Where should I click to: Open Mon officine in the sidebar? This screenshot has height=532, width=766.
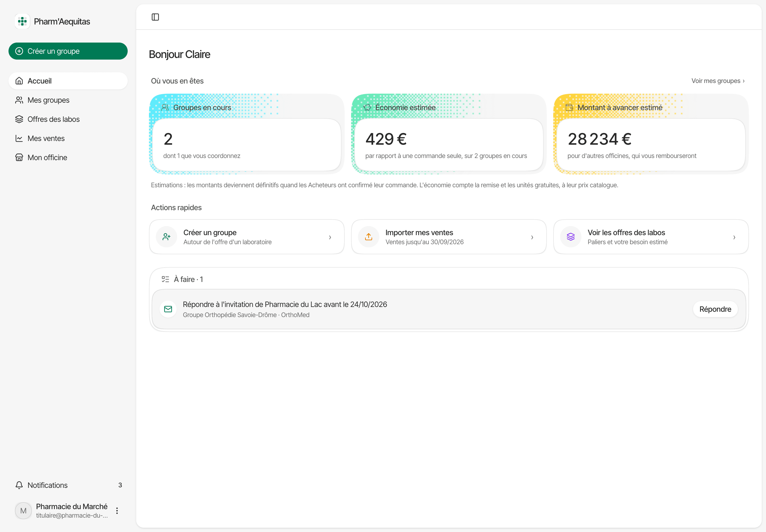(x=68, y=157)
